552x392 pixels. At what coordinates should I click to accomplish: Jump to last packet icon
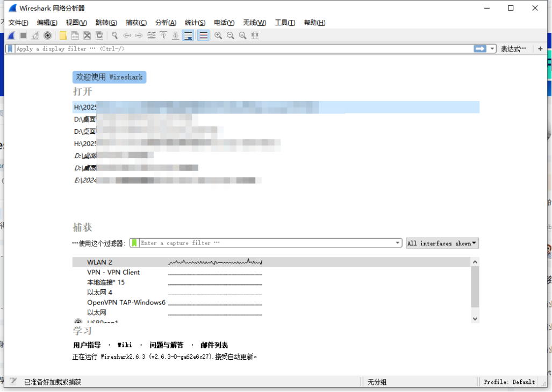[175, 35]
